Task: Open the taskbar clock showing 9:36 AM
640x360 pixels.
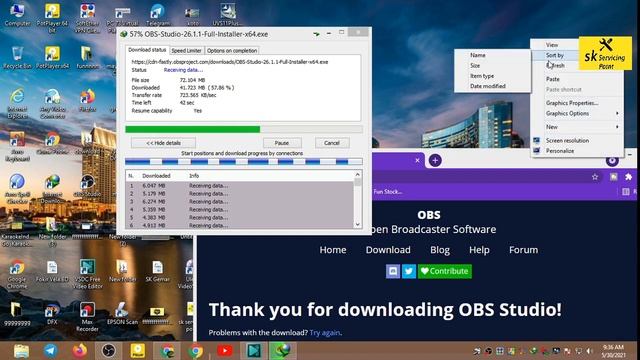Action: (x=613, y=351)
